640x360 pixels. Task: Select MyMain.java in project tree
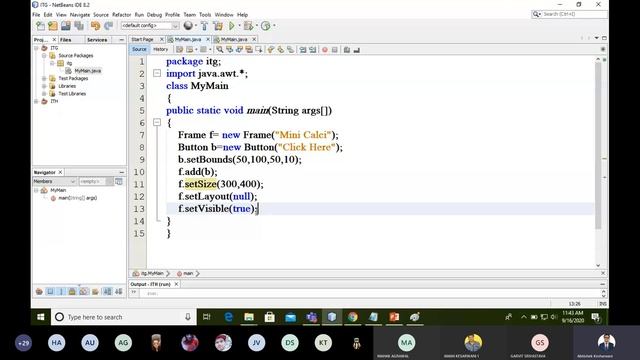coord(88,71)
